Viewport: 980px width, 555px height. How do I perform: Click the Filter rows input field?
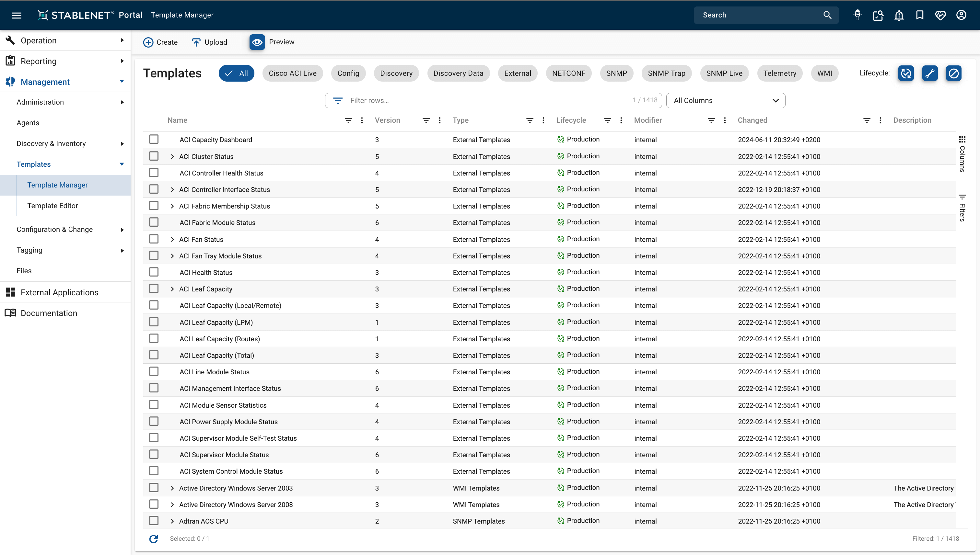click(493, 101)
